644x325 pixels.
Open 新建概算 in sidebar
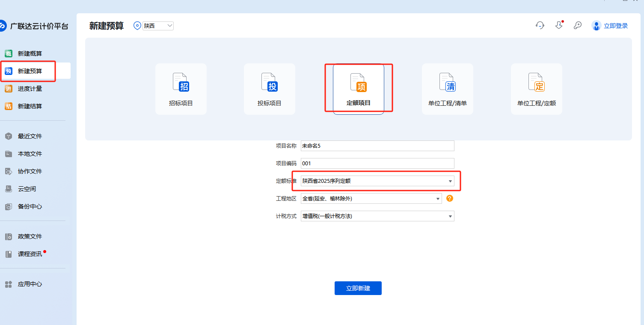(x=30, y=54)
